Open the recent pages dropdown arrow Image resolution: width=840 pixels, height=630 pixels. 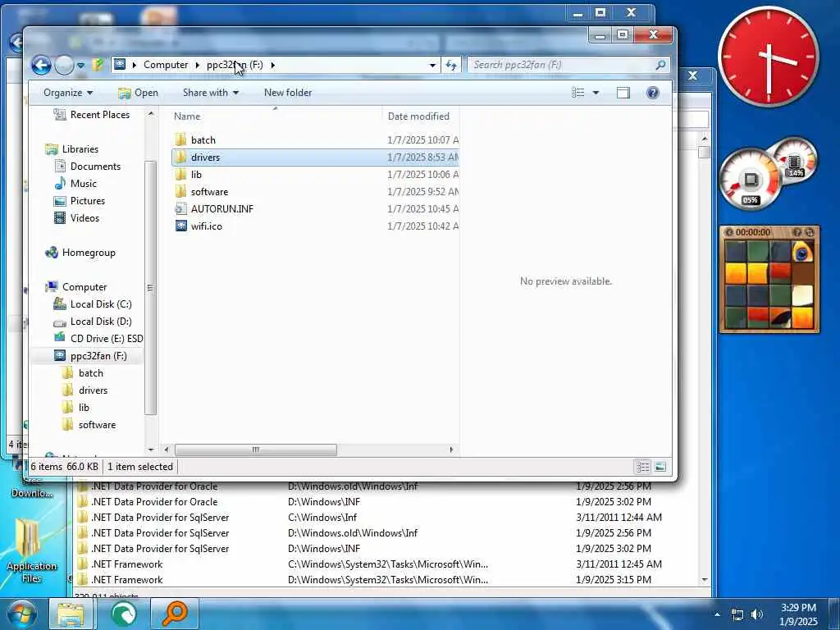tap(80, 66)
